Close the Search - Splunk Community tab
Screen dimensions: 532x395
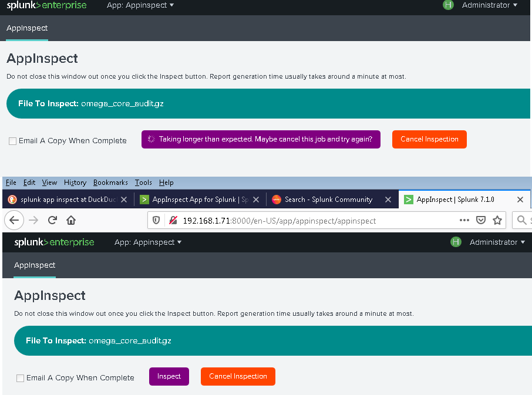[x=388, y=200]
